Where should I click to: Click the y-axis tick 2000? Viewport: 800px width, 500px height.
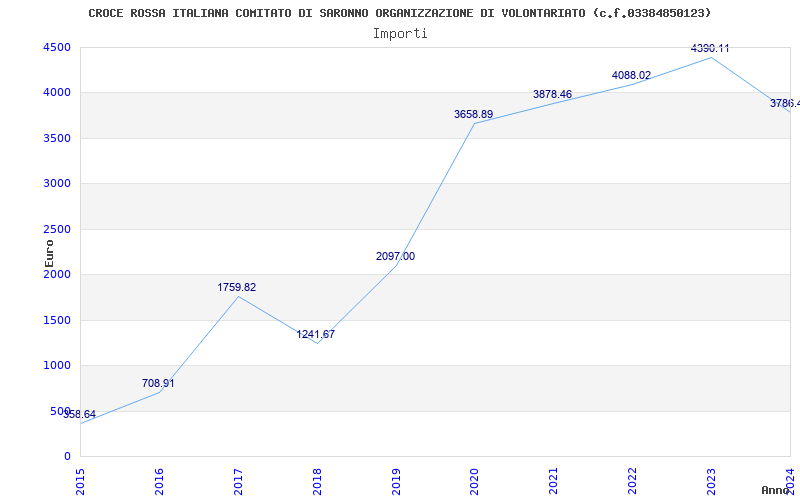tap(58, 274)
